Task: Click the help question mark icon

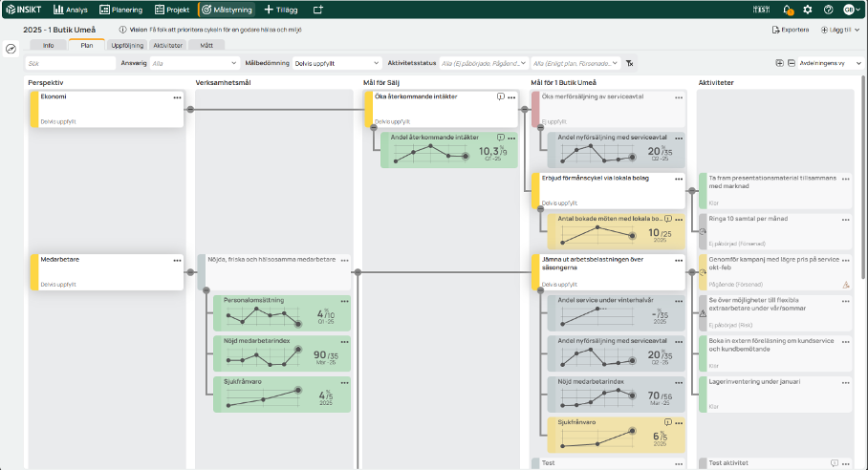Action: click(x=828, y=10)
